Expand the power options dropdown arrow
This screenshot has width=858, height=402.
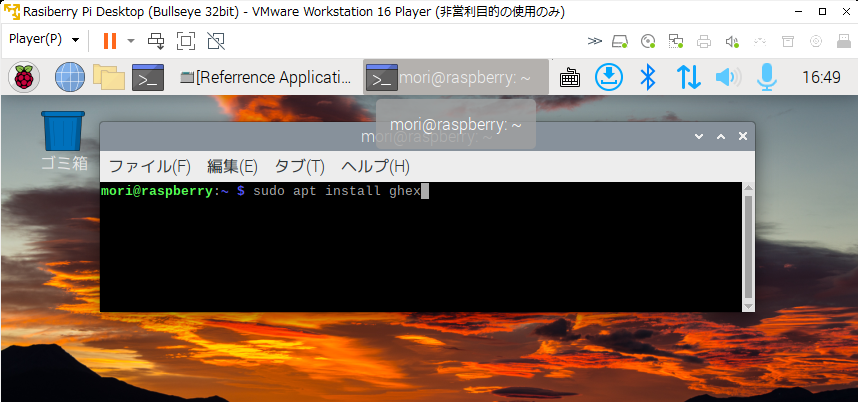[x=131, y=40]
